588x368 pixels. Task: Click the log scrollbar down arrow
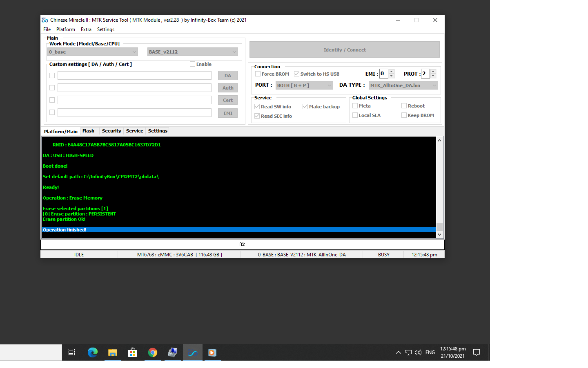pos(439,235)
